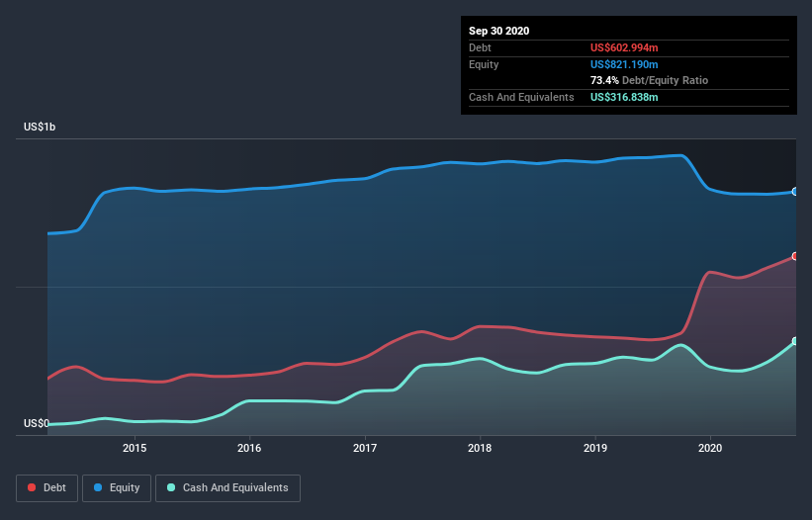Click the 73.4% Debt/Equity Ratio text

click(649, 80)
